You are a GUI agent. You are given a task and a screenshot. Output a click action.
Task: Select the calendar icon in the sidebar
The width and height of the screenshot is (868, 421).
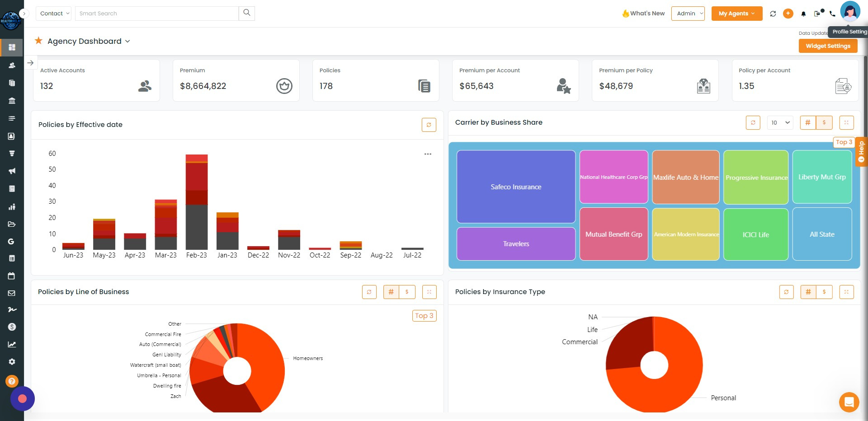click(11, 276)
